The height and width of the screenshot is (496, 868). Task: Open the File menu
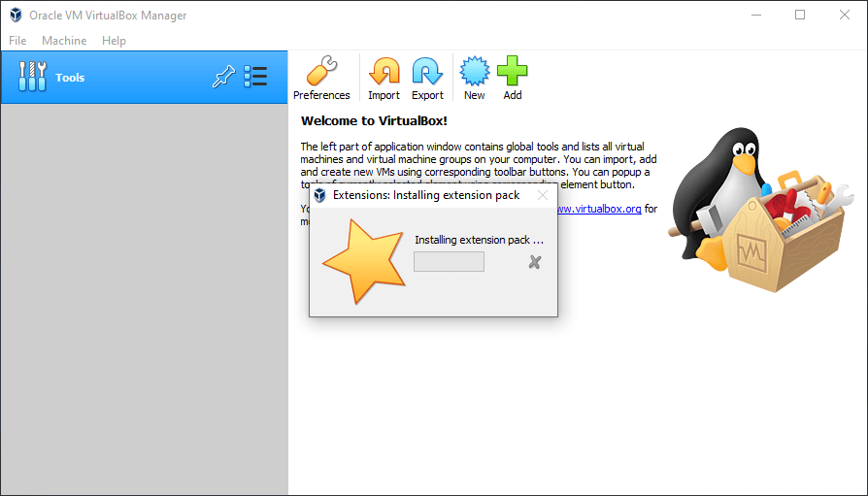(x=17, y=41)
